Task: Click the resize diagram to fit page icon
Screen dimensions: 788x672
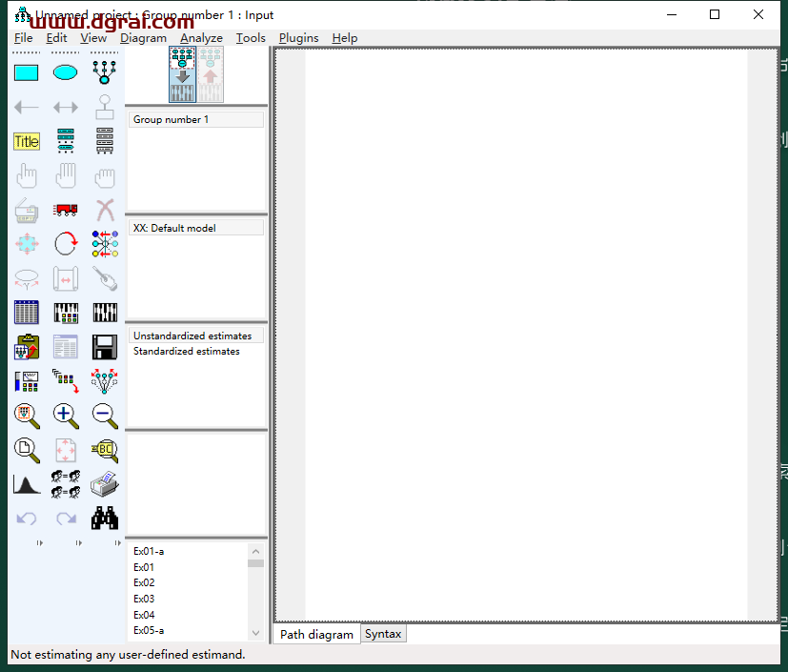Action: coord(66,450)
